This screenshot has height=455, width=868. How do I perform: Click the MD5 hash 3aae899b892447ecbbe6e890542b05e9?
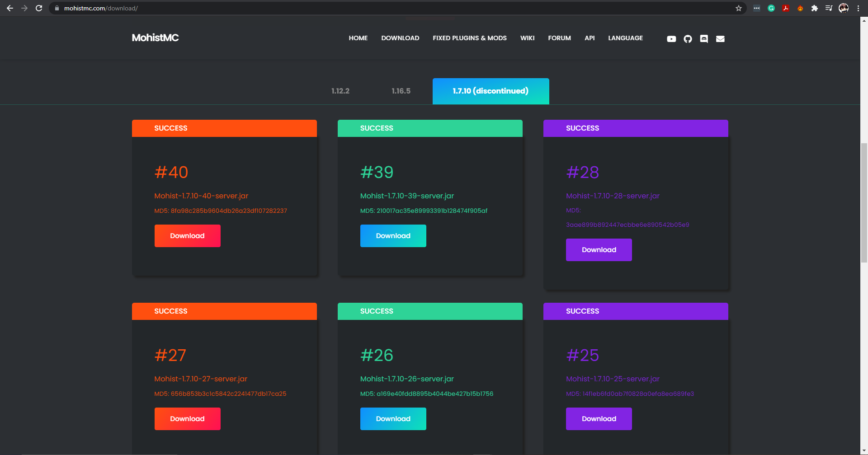[x=627, y=225]
